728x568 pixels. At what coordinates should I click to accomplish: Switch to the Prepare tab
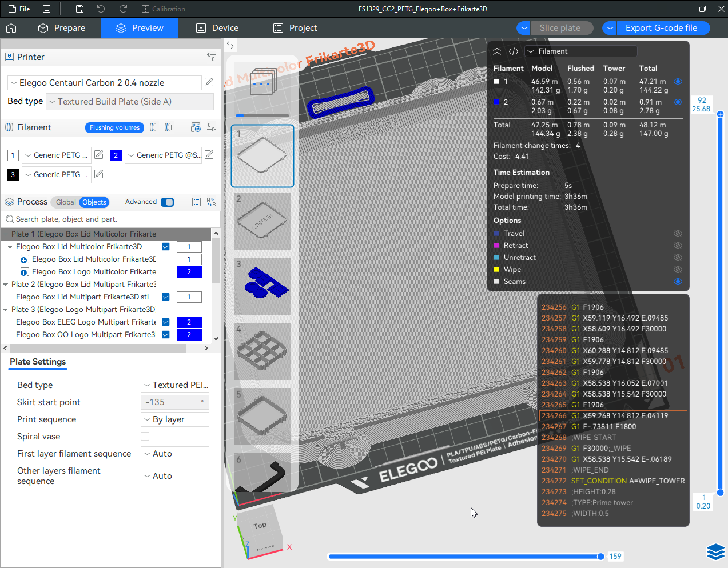pos(62,28)
